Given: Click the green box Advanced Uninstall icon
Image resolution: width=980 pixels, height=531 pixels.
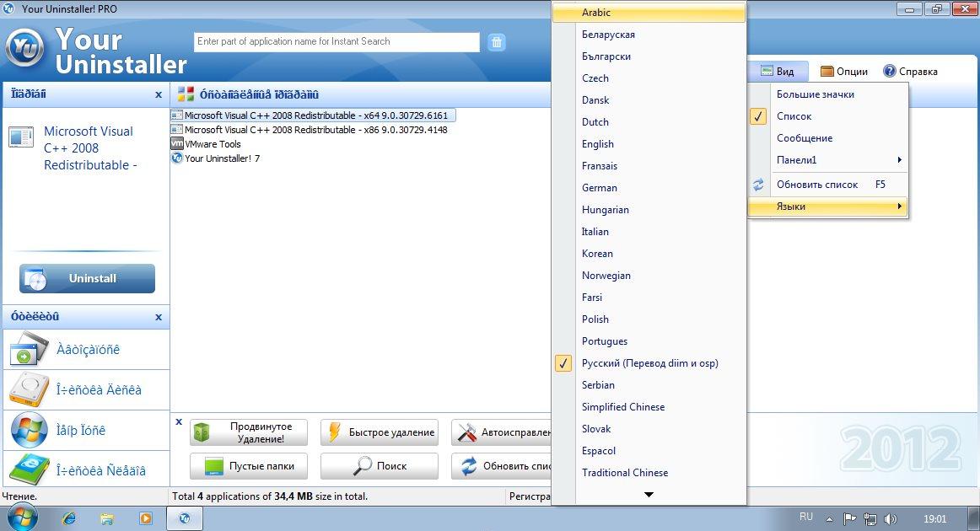Looking at the screenshot, I should coord(202,432).
